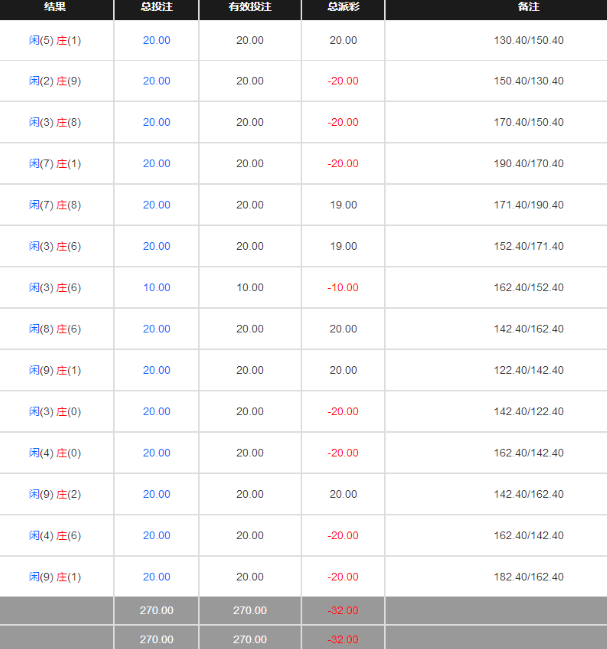Click the 闲(5) 庄(1) result cell
The image size is (607, 649).
click(x=55, y=40)
